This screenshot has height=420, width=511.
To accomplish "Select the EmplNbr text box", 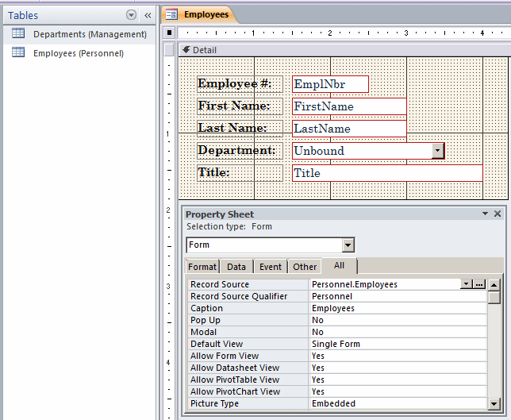I will (x=330, y=84).
